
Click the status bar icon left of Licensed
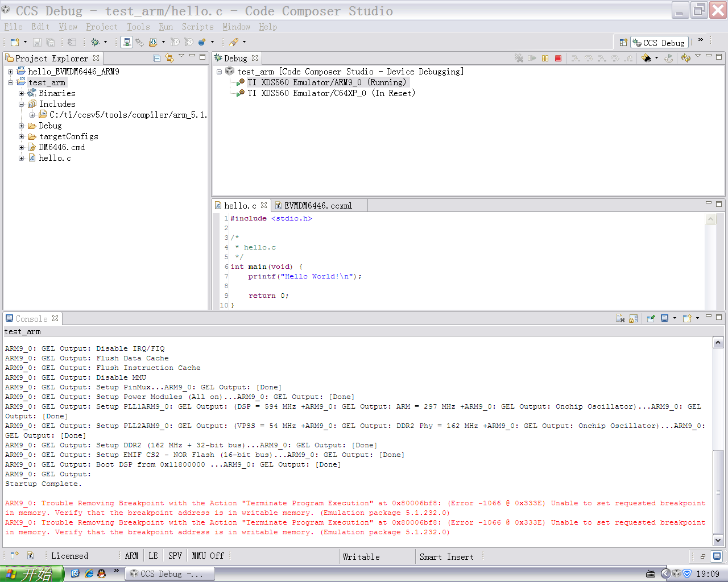[31, 556]
